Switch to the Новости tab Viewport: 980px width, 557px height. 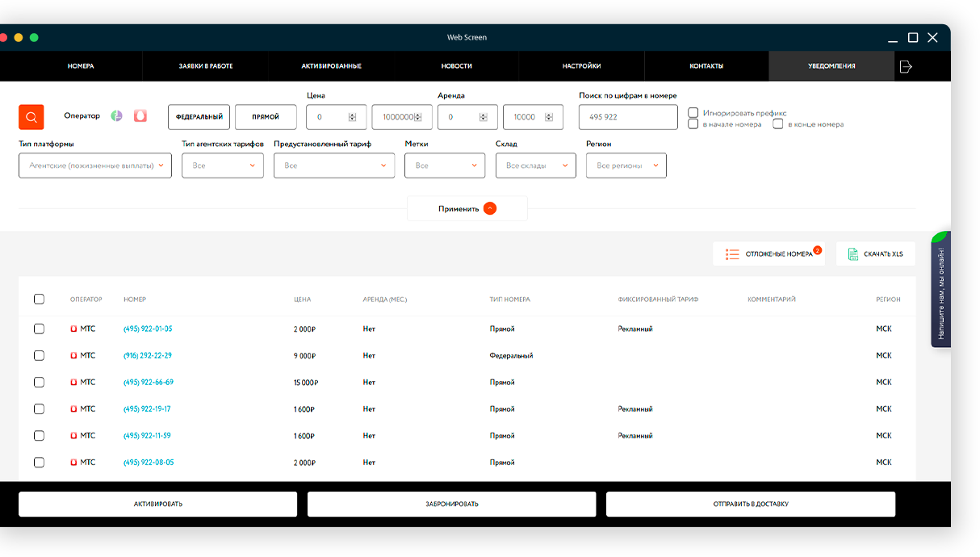(457, 66)
